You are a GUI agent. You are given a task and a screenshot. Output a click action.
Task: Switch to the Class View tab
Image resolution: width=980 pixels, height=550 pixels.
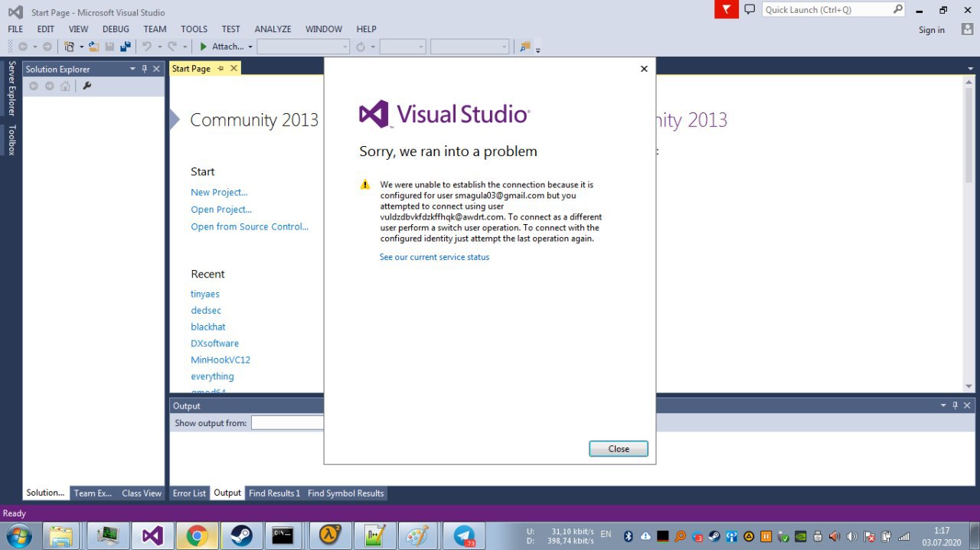pos(142,493)
